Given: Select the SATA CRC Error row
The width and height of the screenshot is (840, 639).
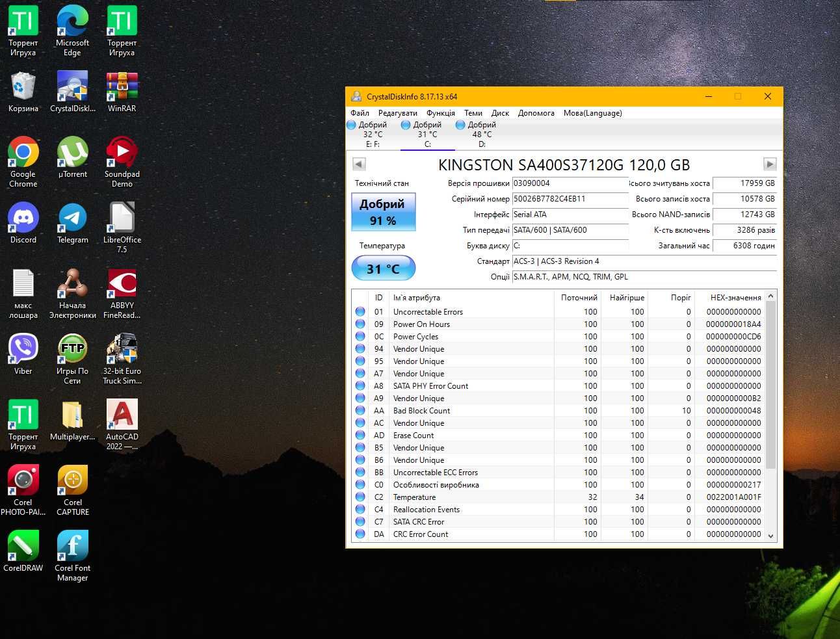Looking at the screenshot, I should tap(558, 522).
